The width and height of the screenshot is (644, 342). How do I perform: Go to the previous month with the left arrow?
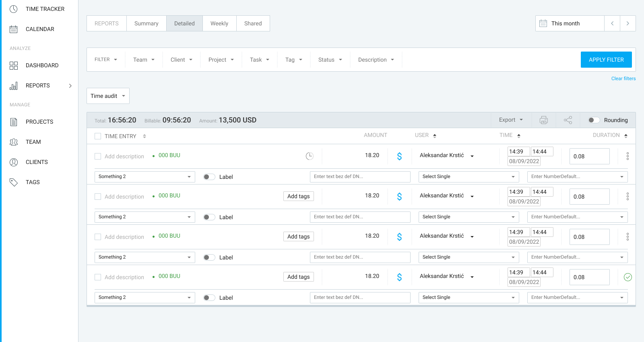click(x=612, y=23)
